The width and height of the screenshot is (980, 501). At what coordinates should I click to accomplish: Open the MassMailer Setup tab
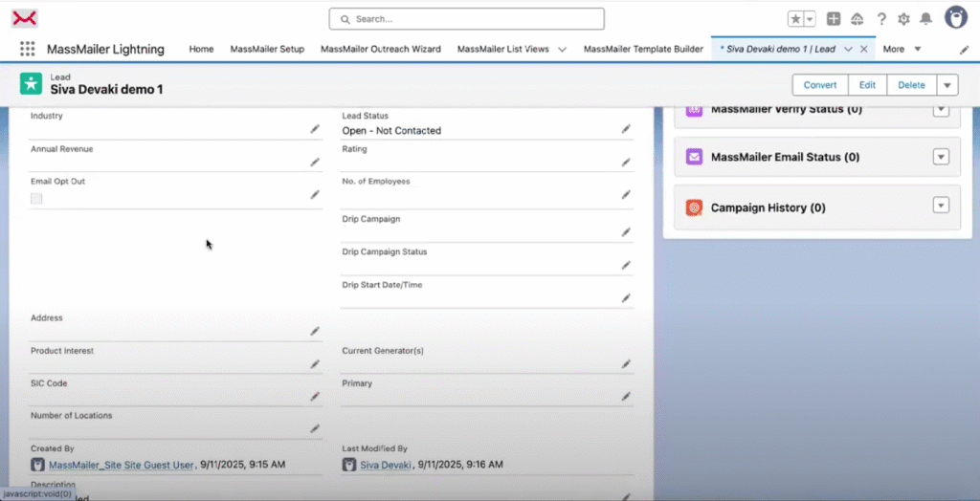coord(267,49)
